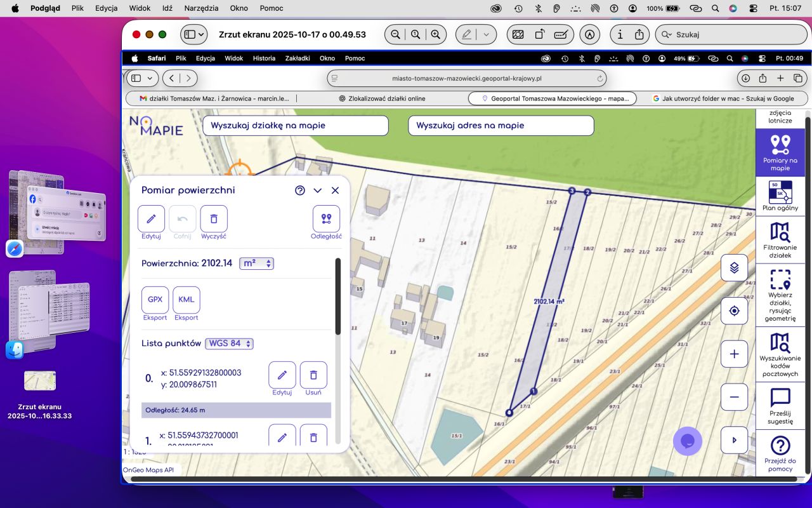This screenshot has height=508, width=812.
Task: Open the Narzędzia menu
Action: click(201, 8)
